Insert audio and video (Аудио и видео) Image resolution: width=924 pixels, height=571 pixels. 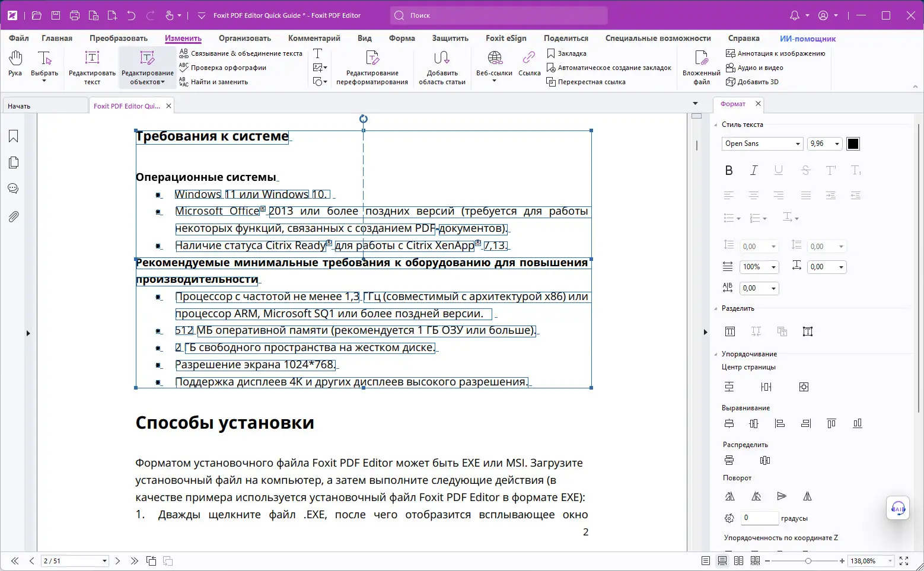pyautogui.click(x=755, y=68)
